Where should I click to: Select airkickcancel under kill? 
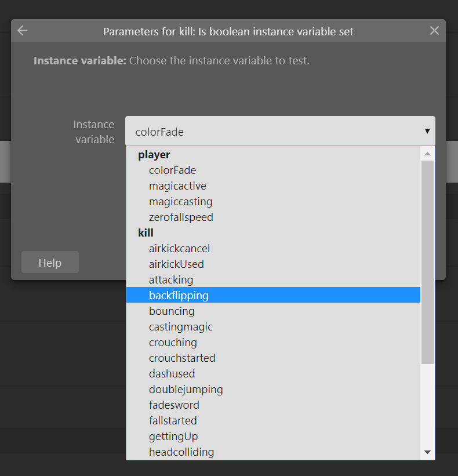pyautogui.click(x=273, y=248)
